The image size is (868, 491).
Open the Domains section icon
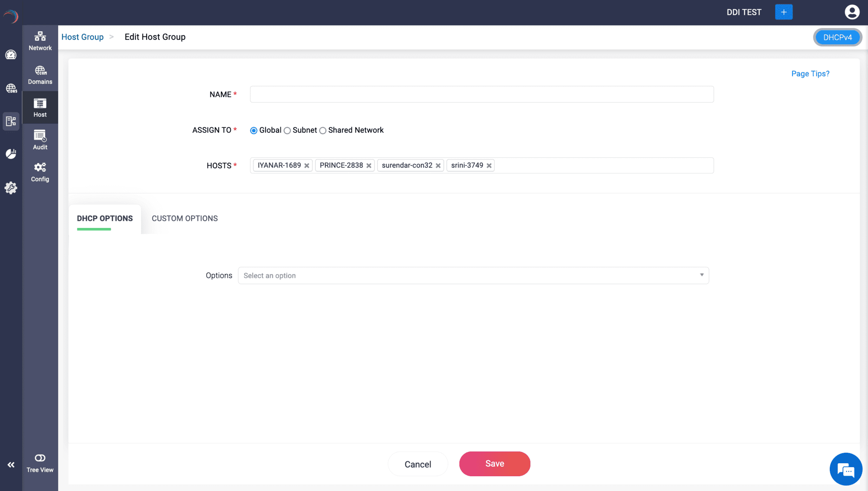(x=40, y=75)
